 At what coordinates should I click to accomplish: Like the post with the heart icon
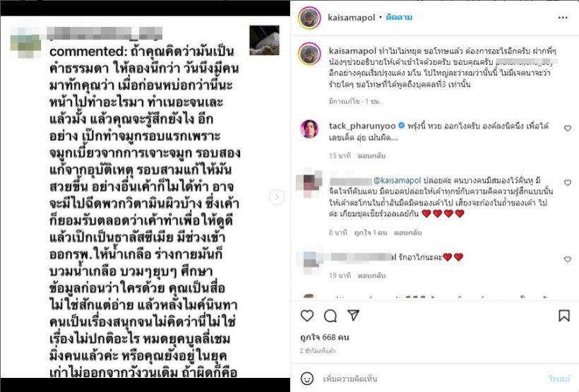[x=307, y=316]
